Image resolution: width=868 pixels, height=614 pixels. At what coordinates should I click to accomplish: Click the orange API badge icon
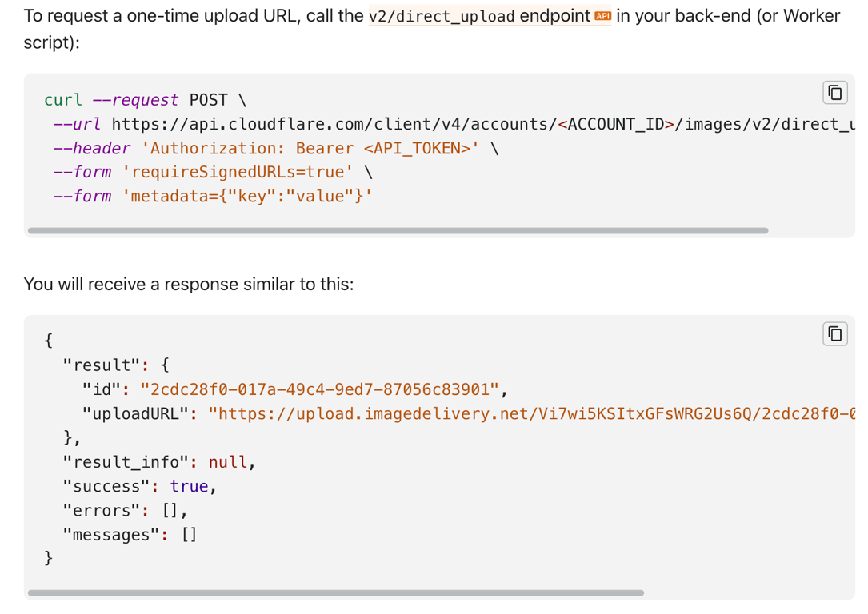tap(603, 16)
